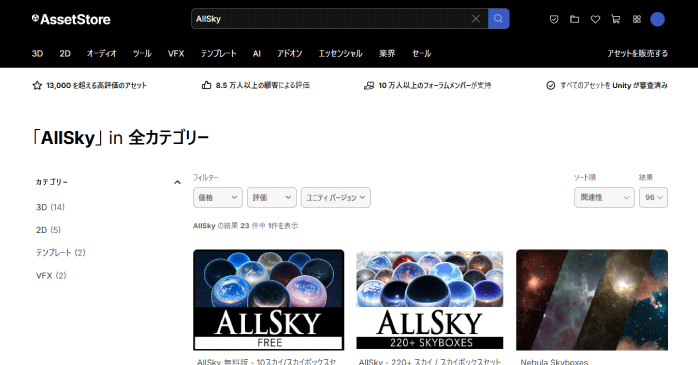Open the アドオン navigation menu
Image resolution: width=698 pixels, height=365 pixels.
(x=289, y=53)
